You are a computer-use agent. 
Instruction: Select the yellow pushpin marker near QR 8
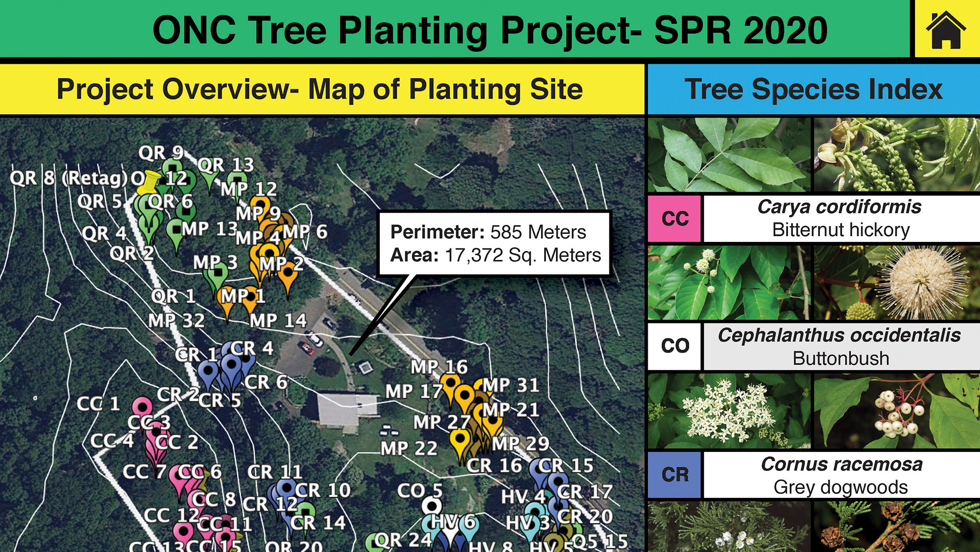pyautogui.click(x=149, y=183)
